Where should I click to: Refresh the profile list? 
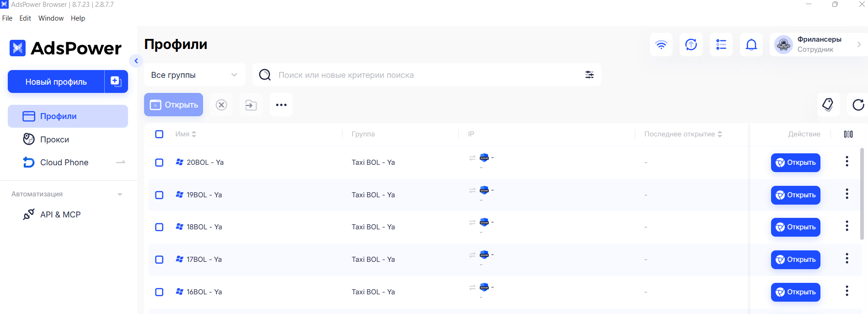(x=858, y=105)
